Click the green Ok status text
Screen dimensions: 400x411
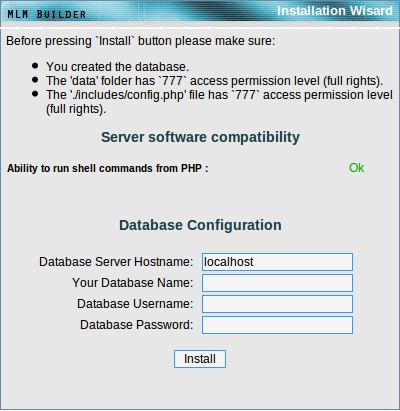(356, 168)
